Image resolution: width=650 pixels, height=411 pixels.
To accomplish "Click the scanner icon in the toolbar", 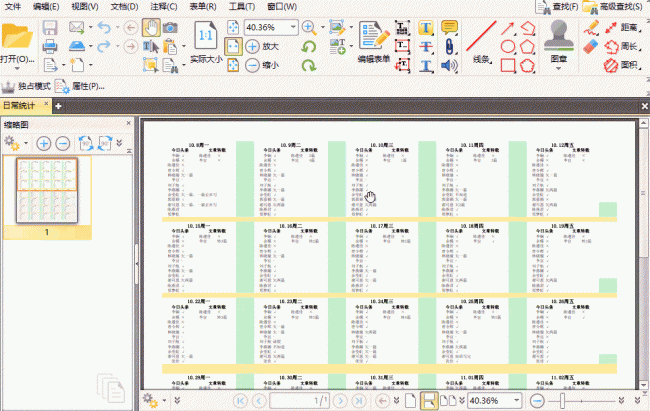I will click(x=77, y=46).
